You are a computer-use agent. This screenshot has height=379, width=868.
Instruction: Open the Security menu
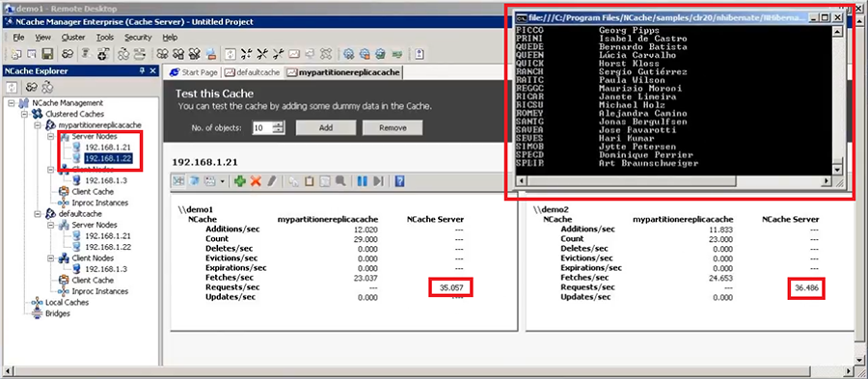click(x=138, y=38)
